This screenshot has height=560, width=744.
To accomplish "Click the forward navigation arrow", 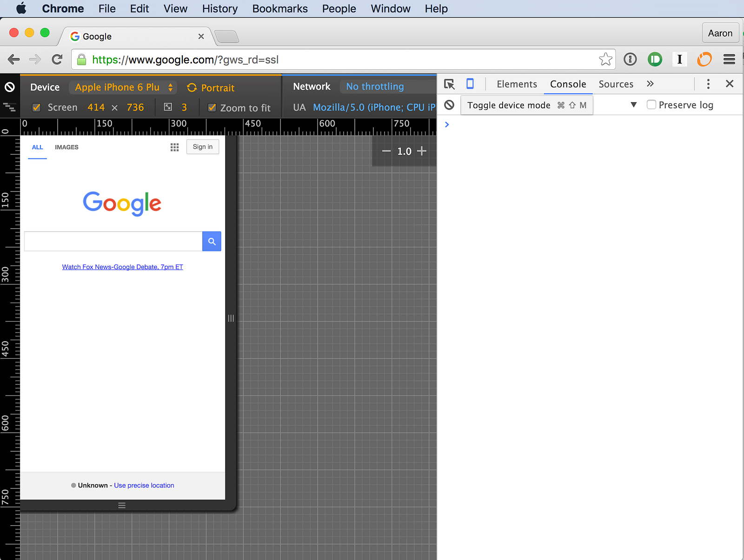I will [35, 59].
